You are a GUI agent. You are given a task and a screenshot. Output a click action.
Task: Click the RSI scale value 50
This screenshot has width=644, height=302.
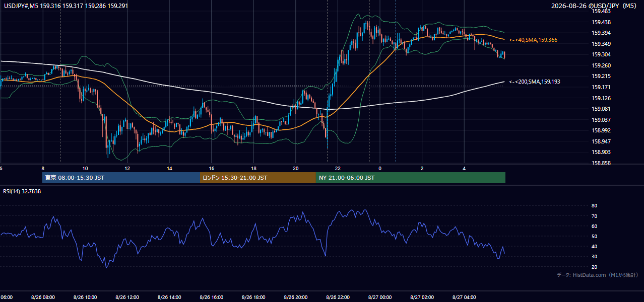(x=595, y=237)
